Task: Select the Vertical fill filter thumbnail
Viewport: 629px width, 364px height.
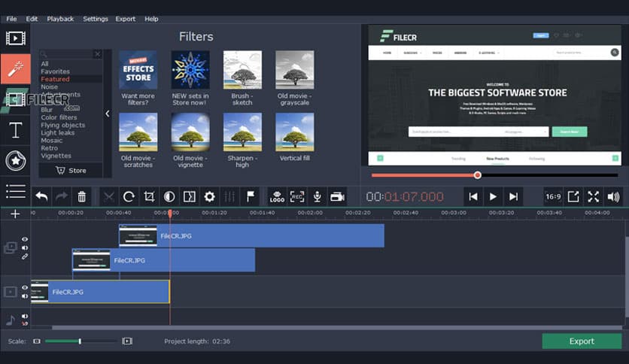Action: pos(294,132)
